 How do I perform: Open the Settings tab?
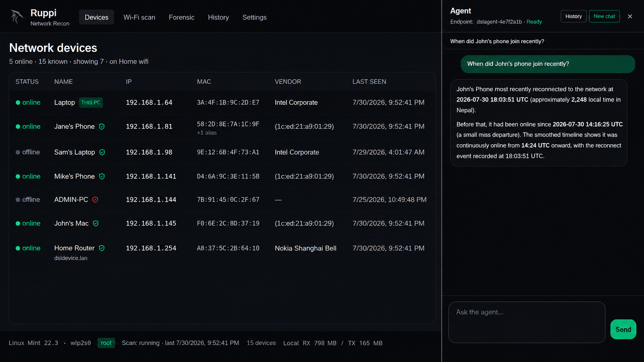(254, 17)
